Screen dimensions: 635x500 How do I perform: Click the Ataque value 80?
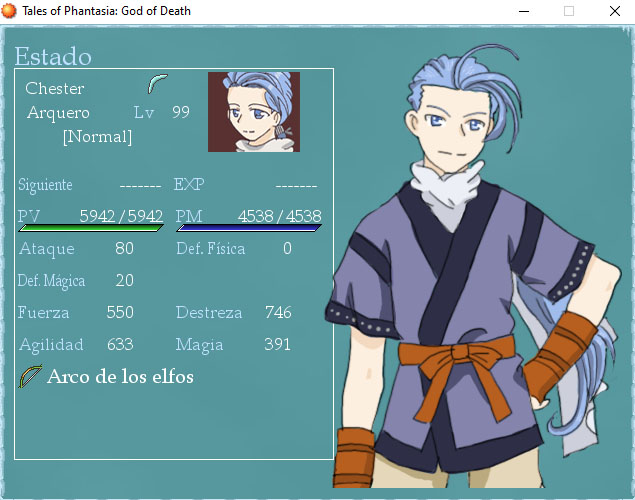click(124, 248)
